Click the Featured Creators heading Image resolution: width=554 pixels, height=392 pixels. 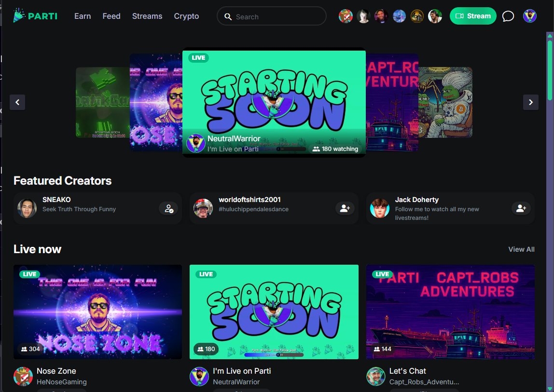point(63,181)
